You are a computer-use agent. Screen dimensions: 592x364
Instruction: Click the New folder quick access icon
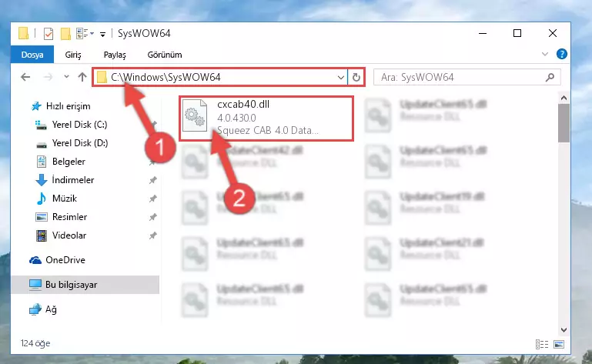[65, 34]
